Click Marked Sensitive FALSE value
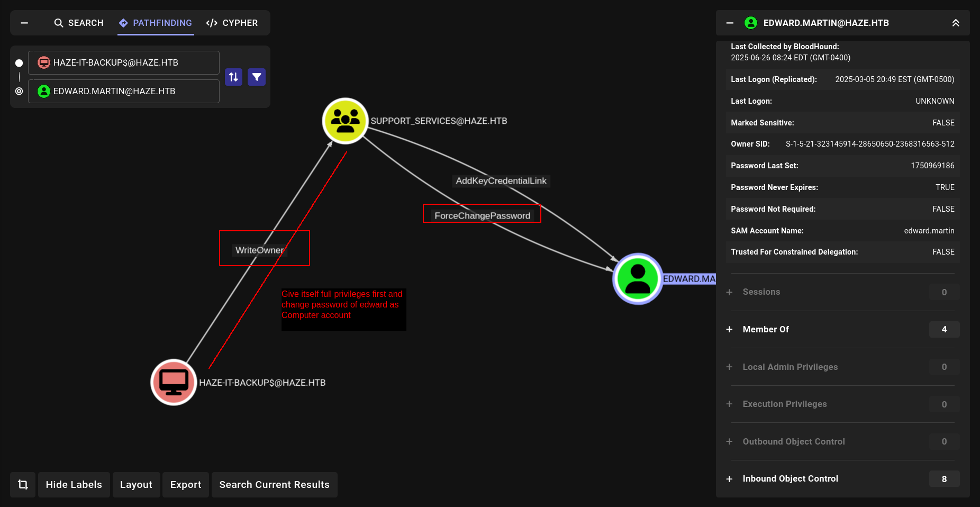 (943, 123)
